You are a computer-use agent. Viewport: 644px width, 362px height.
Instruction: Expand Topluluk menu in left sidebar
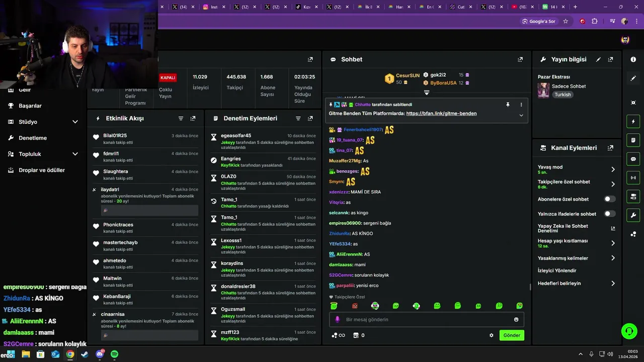click(x=75, y=154)
